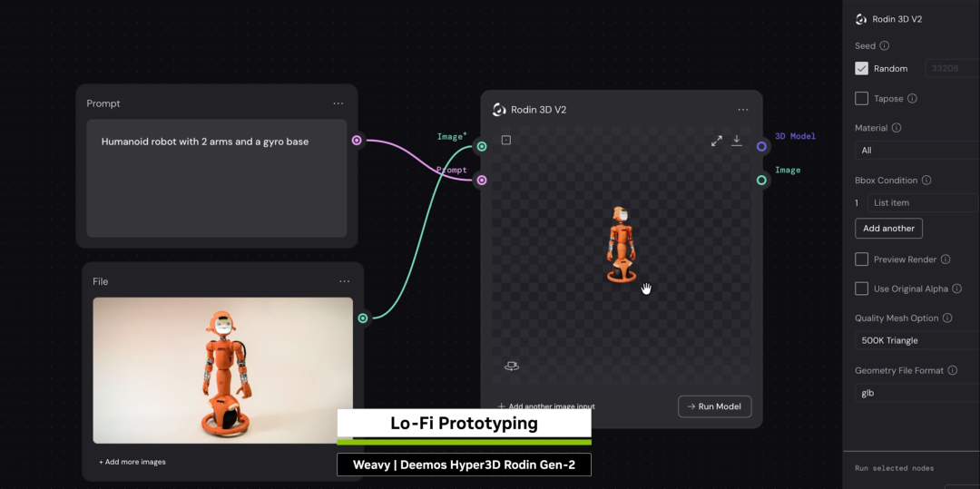Open the Material dropdown set to All

(x=916, y=151)
